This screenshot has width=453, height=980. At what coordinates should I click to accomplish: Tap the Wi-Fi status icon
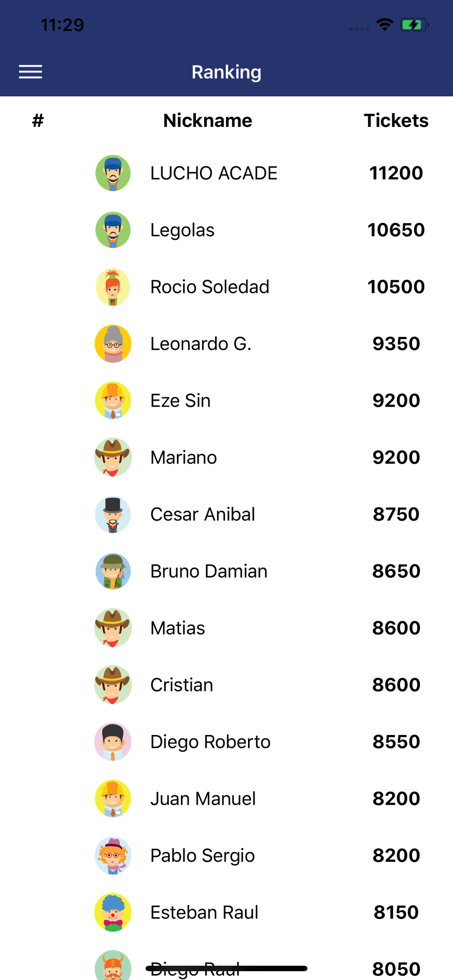(x=385, y=24)
